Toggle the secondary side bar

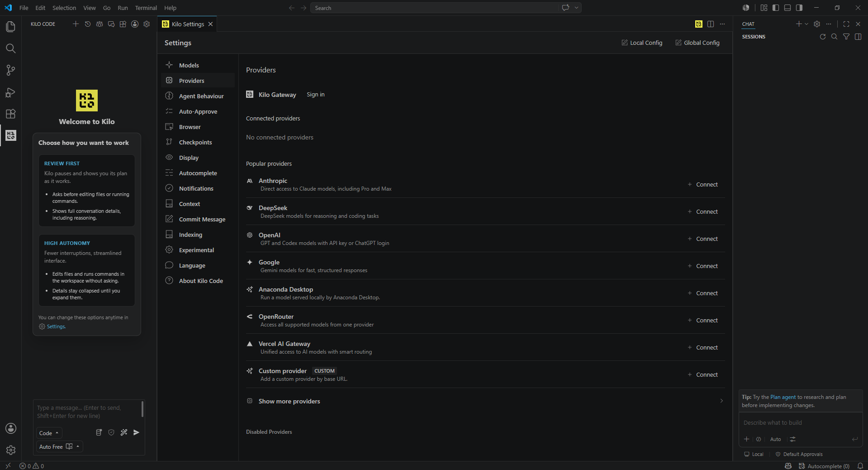coord(799,8)
